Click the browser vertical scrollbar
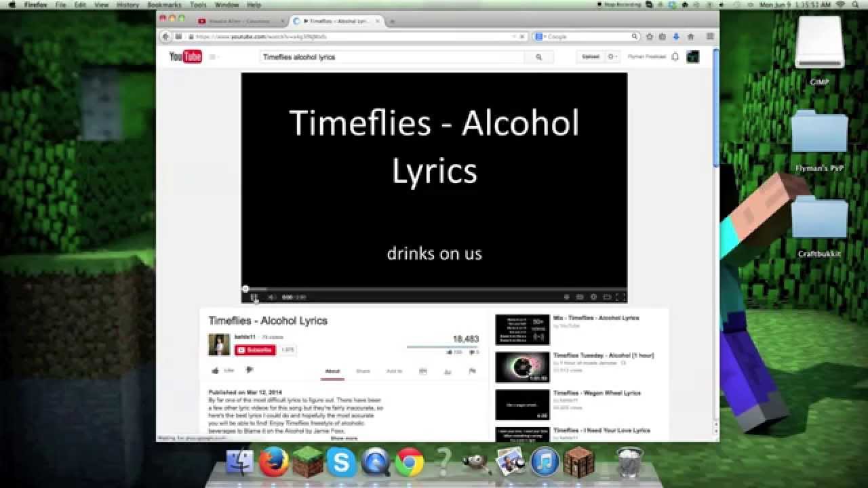Image resolution: width=868 pixels, height=488 pixels. coord(715,108)
